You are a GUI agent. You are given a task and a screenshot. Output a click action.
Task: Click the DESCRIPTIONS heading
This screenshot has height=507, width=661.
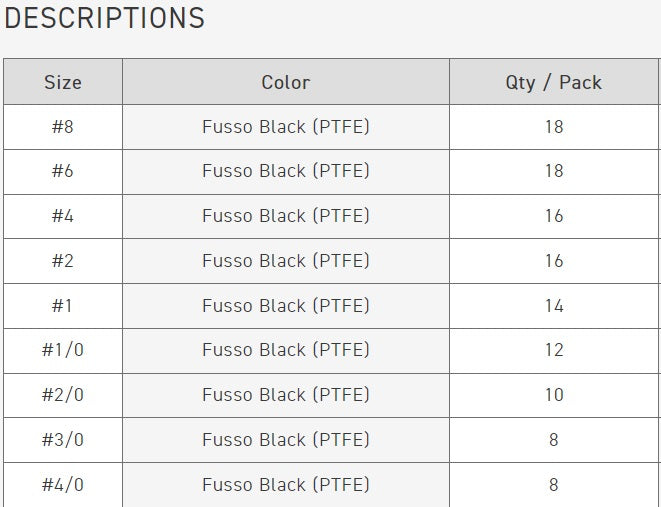(x=104, y=18)
